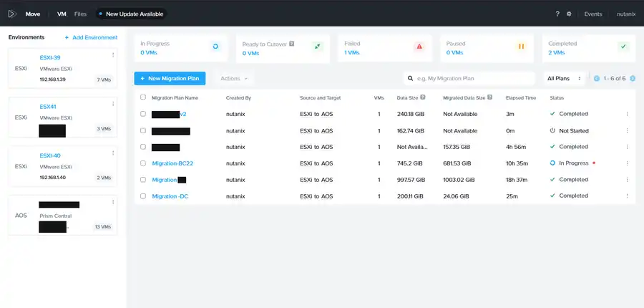
Task: Check the 162.74 GiB plan checkbox
Action: [x=143, y=131]
